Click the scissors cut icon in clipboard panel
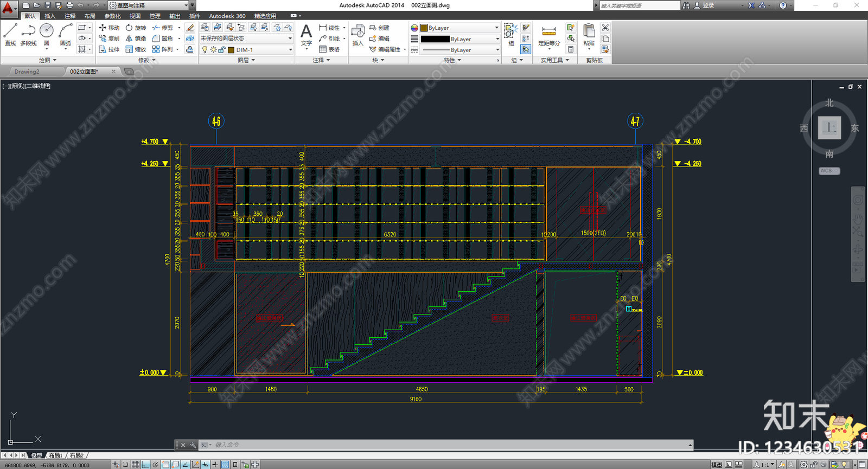This screenshot has height=469, width=868. coord(605,28)
